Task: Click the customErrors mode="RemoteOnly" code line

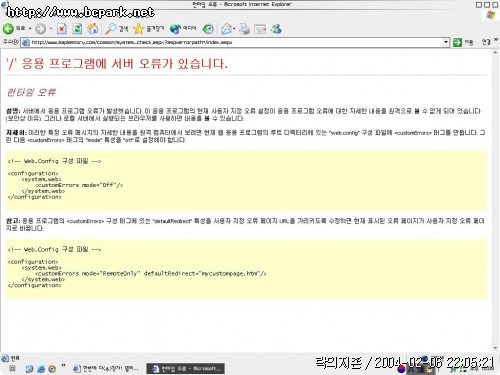Action: pos(151,274)
